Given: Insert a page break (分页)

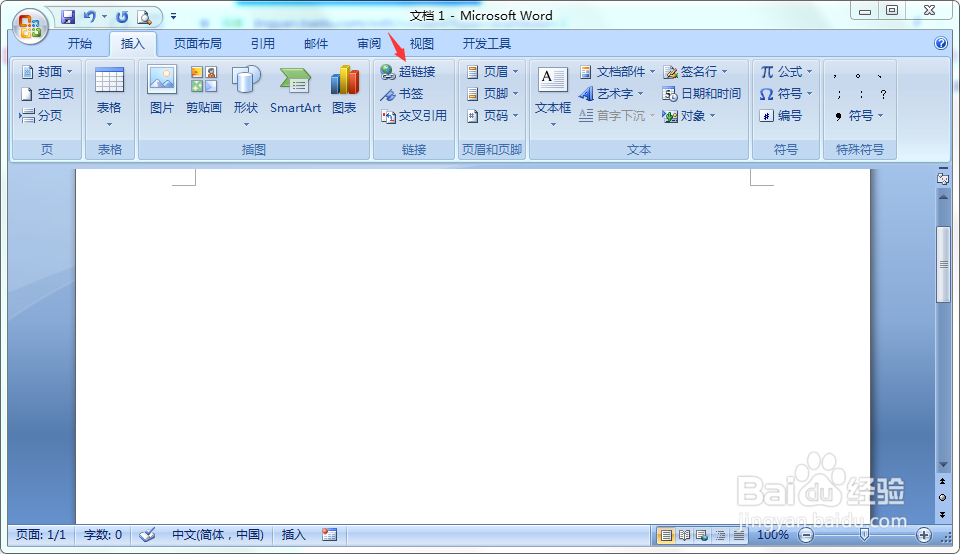Looking at the screenshot, I should pyautogui.click(x=41, y=116).
